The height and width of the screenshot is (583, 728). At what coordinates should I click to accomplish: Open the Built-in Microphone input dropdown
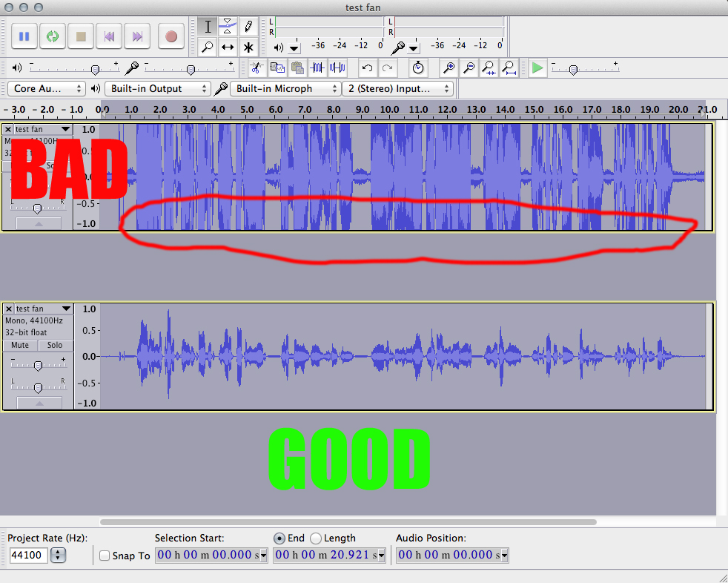point(285,88)
